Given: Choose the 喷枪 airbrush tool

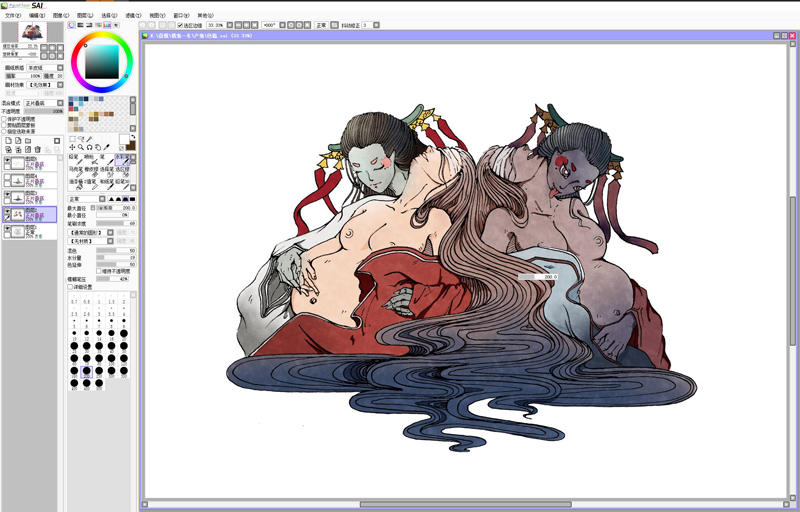Looking at the screenshot, I should tap(91, 160).
